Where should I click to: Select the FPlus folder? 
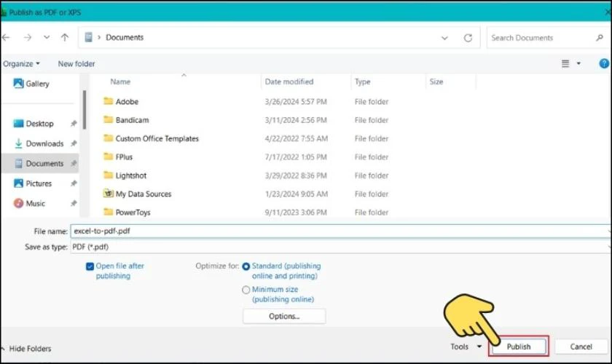coord(124,157)
